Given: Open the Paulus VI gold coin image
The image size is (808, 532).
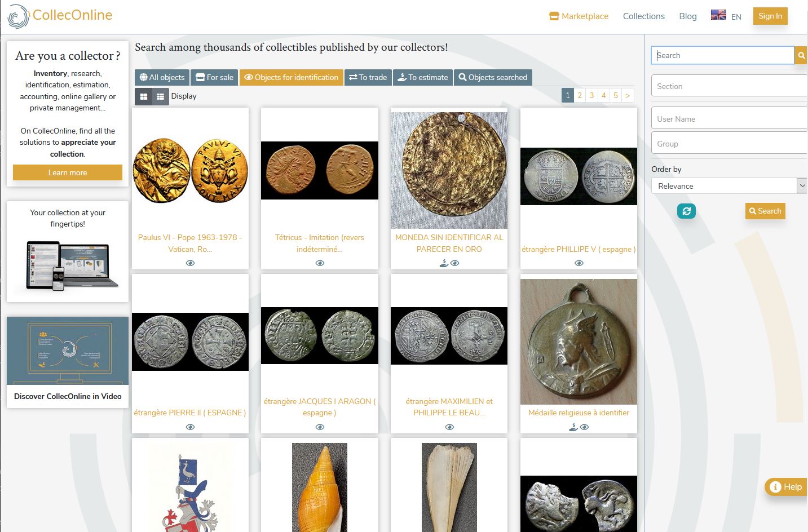Looking at the screenshot, I should [x=190, y=171].
